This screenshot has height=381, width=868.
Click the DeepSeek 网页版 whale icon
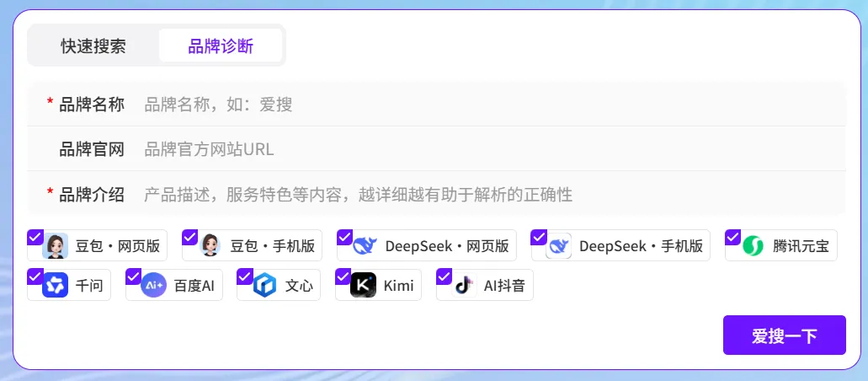coord(365,246)
